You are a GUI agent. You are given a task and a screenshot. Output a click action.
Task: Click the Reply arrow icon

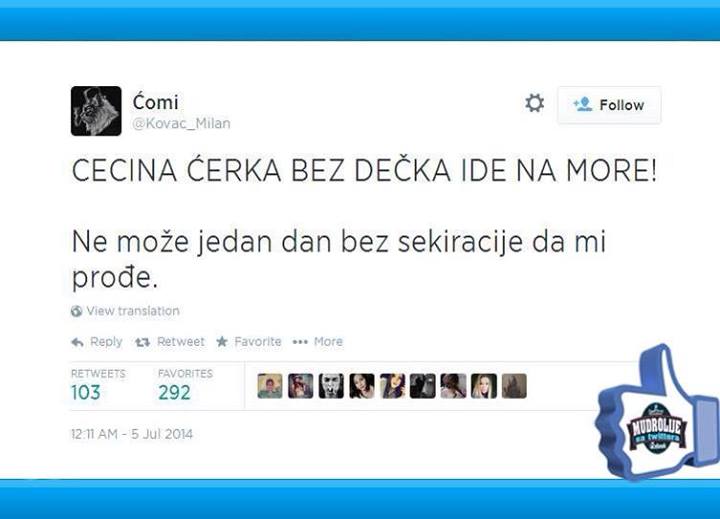tap(78, 342)
